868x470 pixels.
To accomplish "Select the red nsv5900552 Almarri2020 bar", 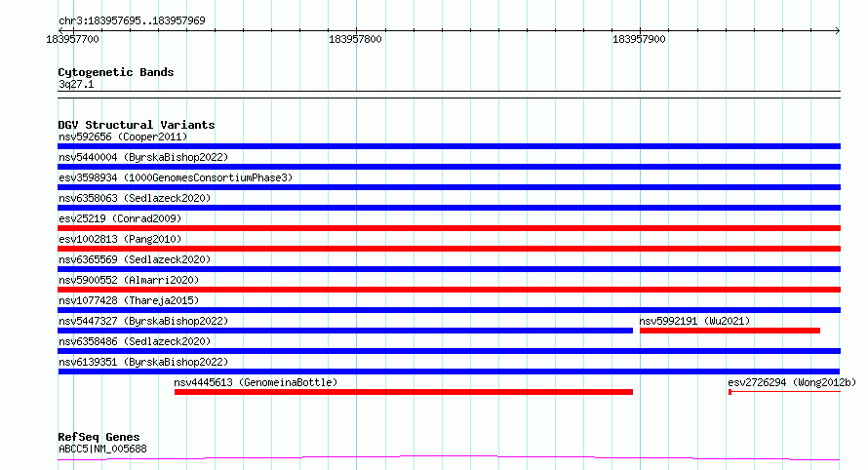I will click(x=449, y=290).
